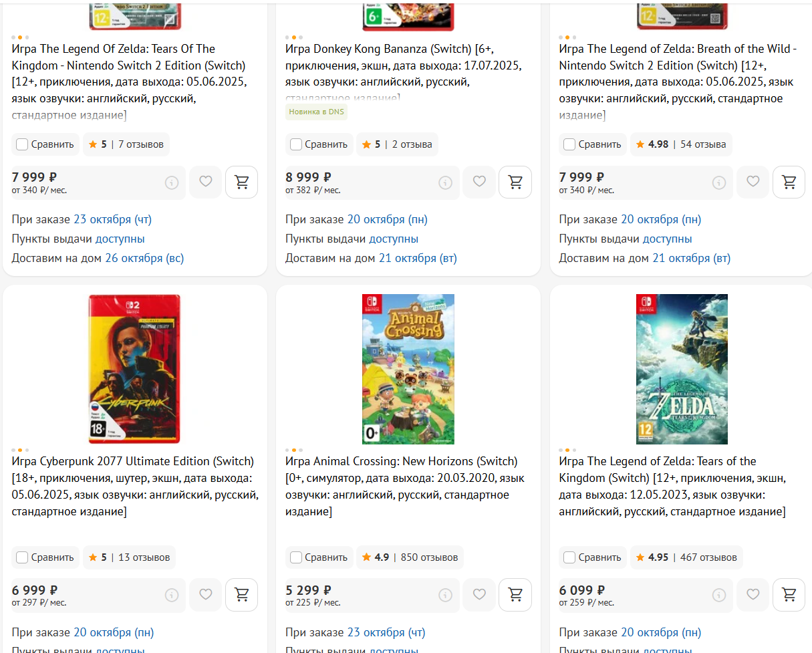Open price info icon for Donkey Kong Bananza
Screen dimensions: 812x653
pyautogui.click(x=445, y=182)
